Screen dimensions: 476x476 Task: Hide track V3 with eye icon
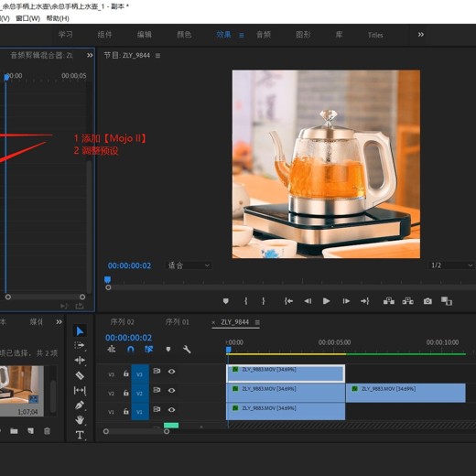(171, 372)
